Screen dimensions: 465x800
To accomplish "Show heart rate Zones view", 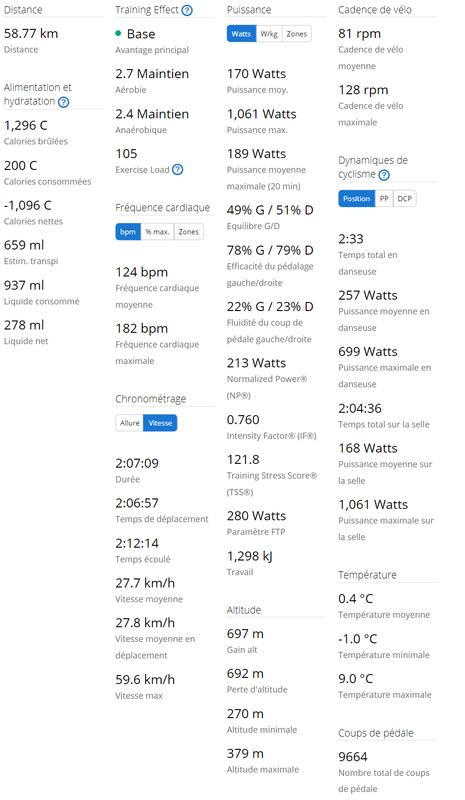I will pos(188,232).
